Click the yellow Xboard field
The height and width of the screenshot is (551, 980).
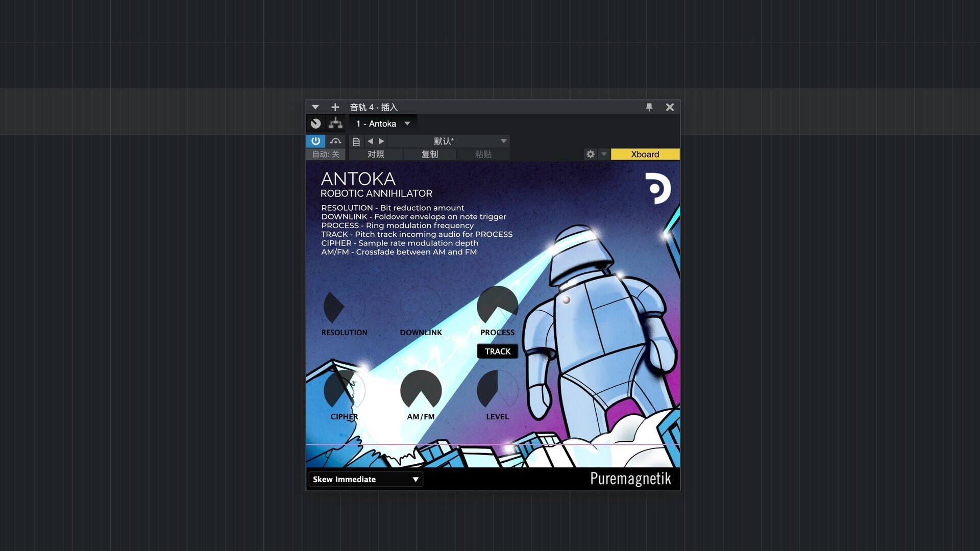click(645, 154)
